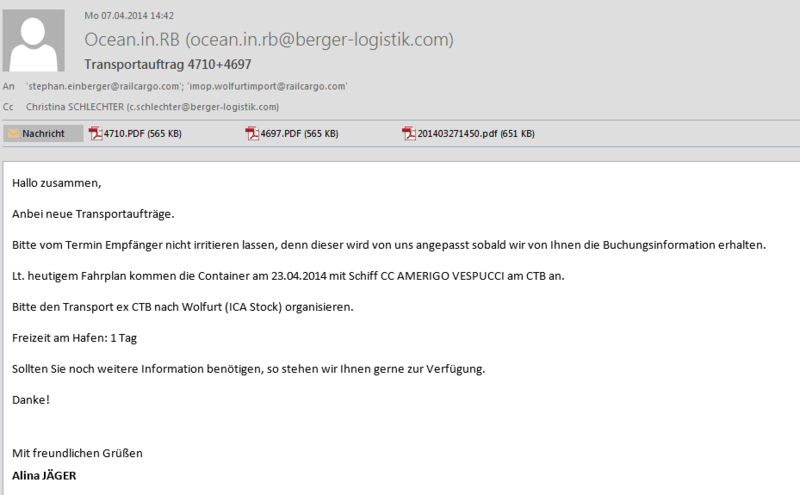
Task: Open the Nachricht message tab
Action: 43,134
